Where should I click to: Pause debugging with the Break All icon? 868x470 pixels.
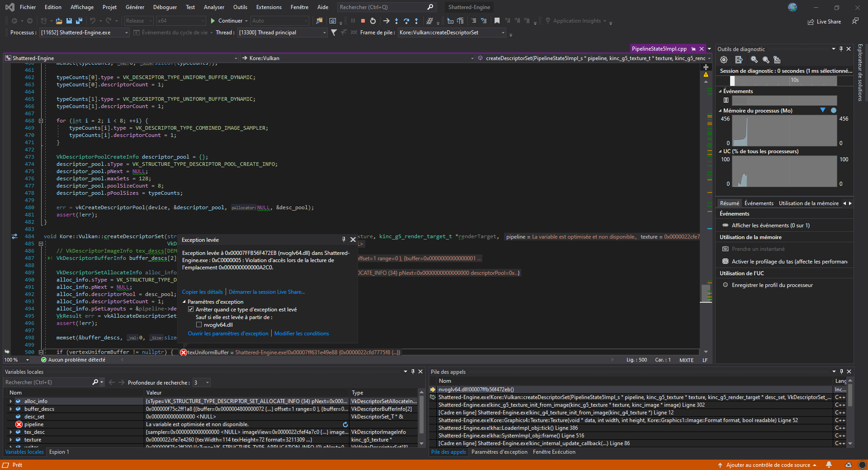(352, 21)
